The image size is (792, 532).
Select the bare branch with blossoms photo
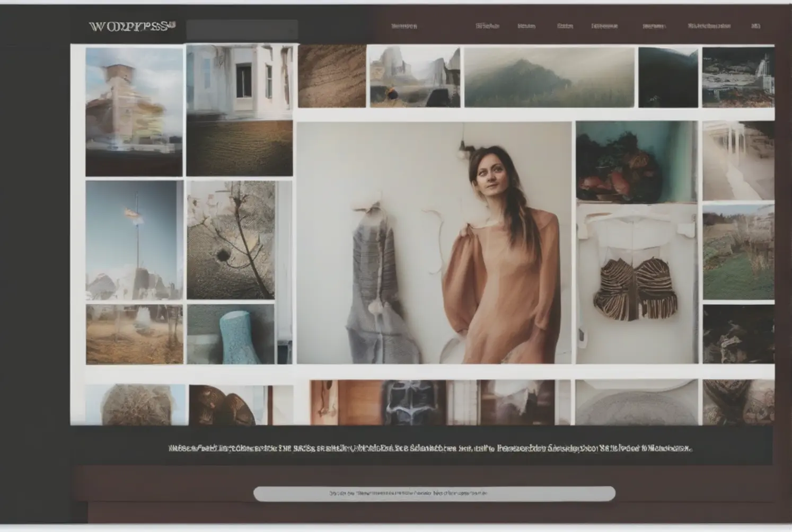point(231,240)
